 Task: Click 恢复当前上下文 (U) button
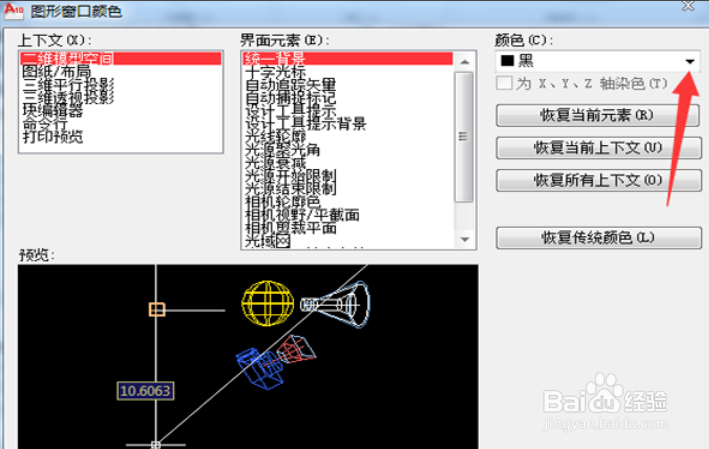tap(598, 147)
